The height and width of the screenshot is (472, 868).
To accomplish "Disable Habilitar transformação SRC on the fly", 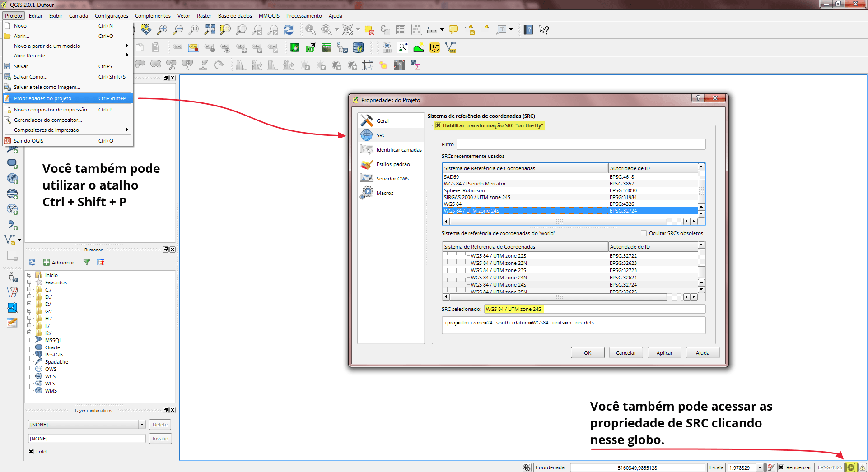I will pos(439,125).
